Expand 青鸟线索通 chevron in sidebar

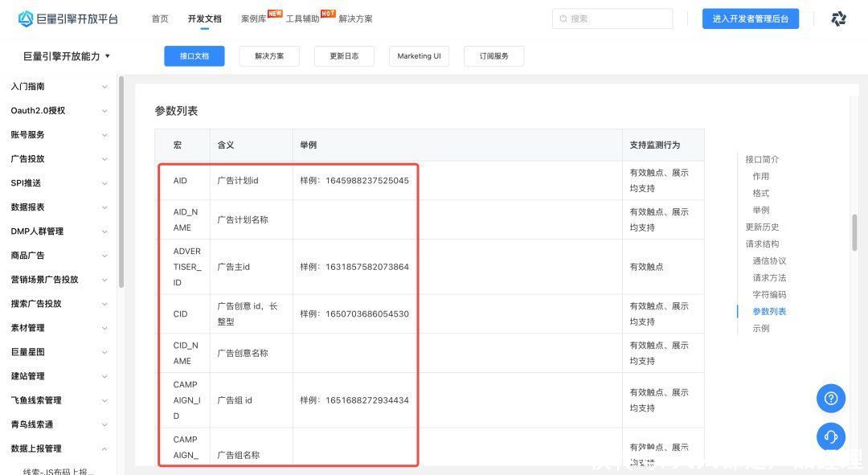104,424
